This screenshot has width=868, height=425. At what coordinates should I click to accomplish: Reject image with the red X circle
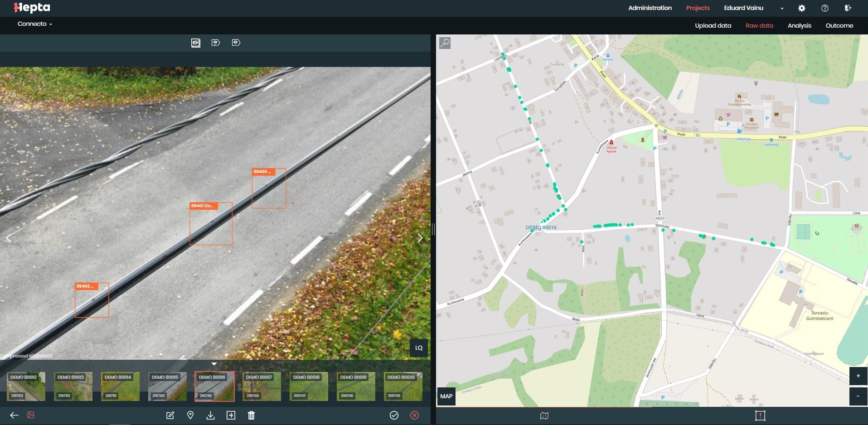[414, 415]
